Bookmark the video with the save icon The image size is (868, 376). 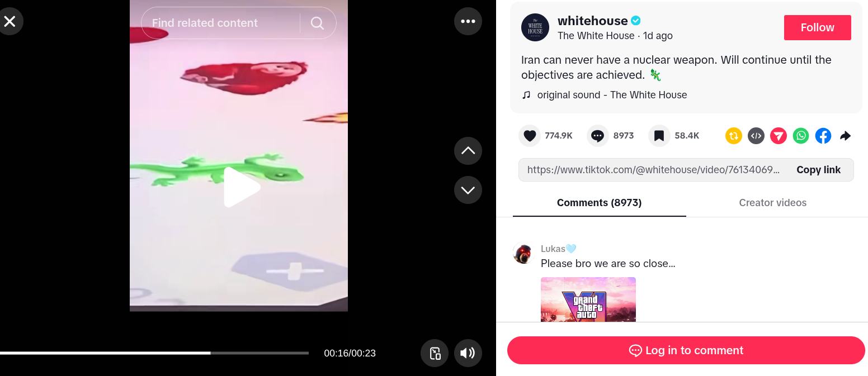(659, 136)
